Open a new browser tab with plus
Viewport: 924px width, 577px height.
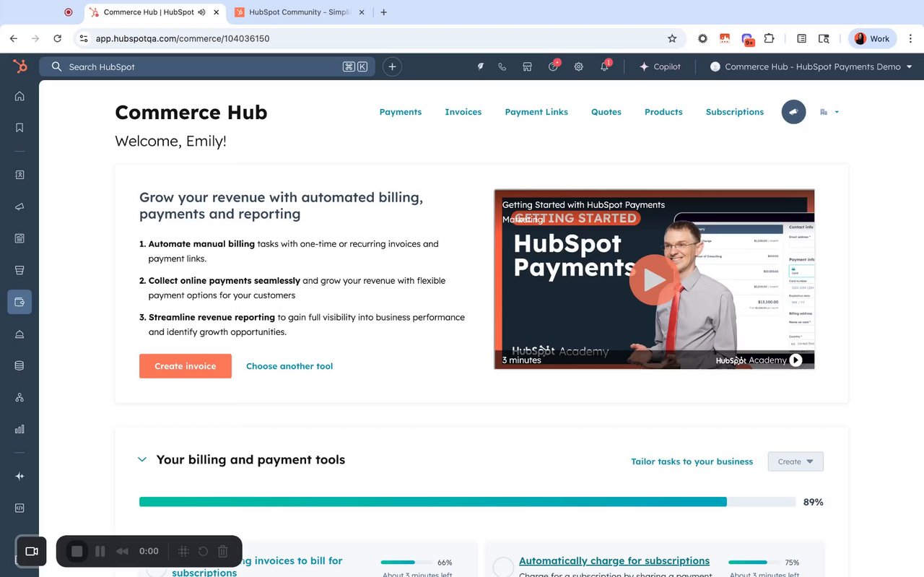[383, 12]
